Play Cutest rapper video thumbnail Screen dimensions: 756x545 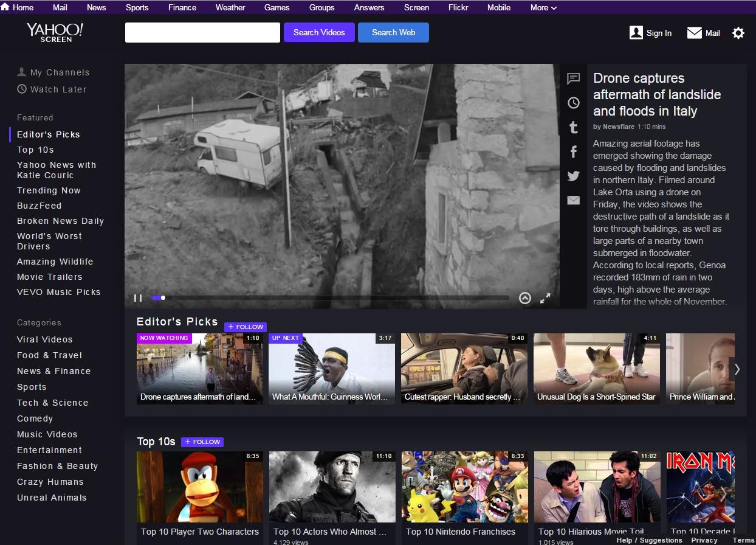[464, 369]
